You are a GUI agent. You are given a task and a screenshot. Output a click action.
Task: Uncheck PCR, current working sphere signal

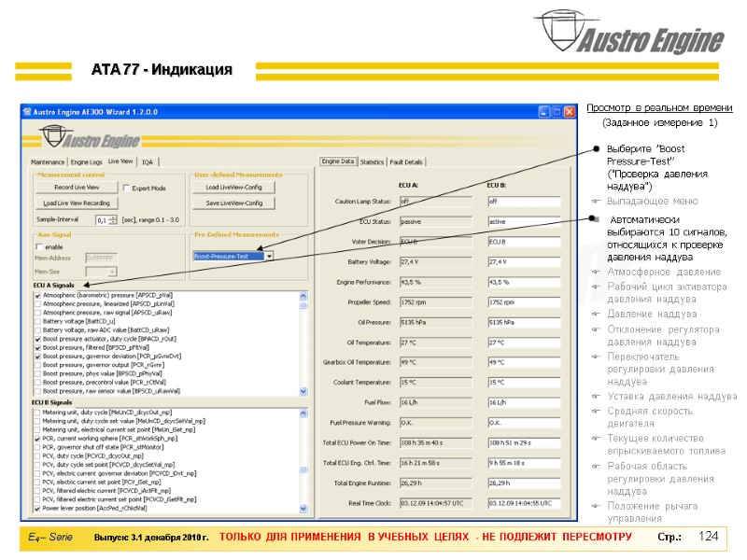(37, 439)
